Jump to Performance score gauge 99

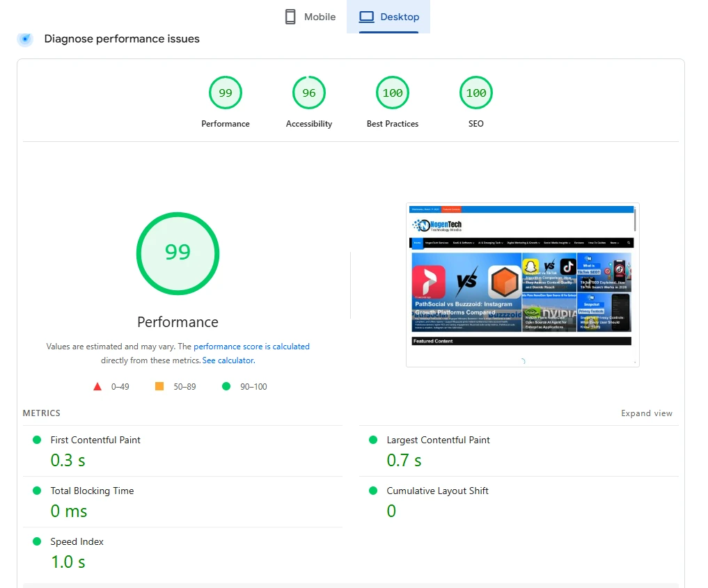point(226,93)
